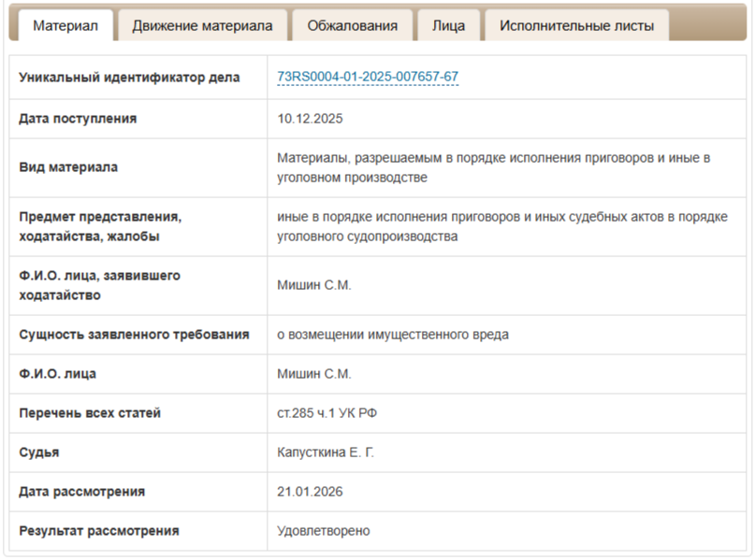Click the Перечень всех статей label
The height and width of the screenshot is (560, 755).
click(x=90, y=413)
